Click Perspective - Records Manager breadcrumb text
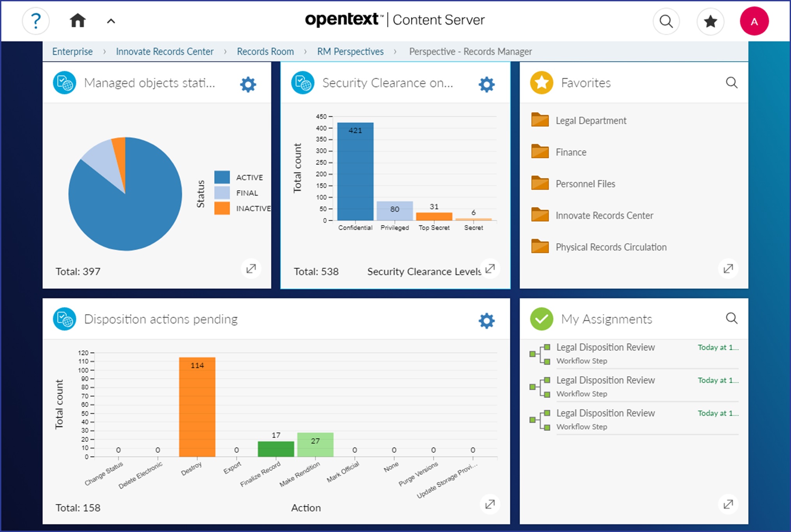Image resolution: width=791 pixels, height=532 pixels. (x=470, y=51)
